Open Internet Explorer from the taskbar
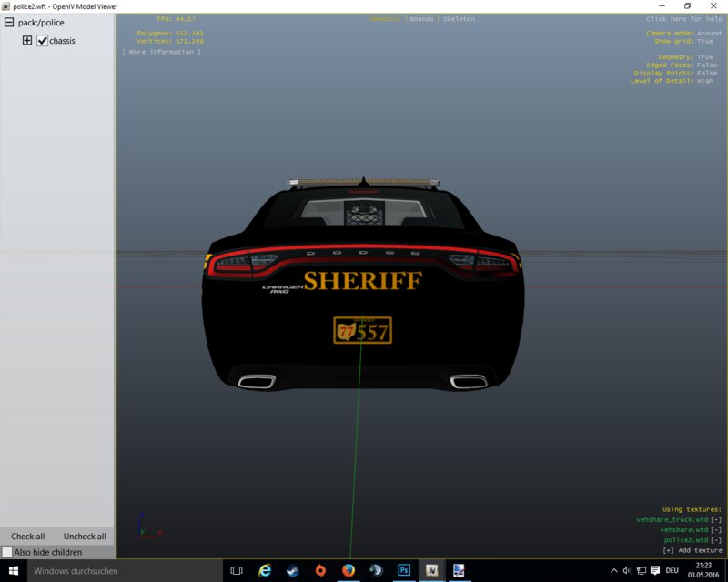 [x=265, y=570]
